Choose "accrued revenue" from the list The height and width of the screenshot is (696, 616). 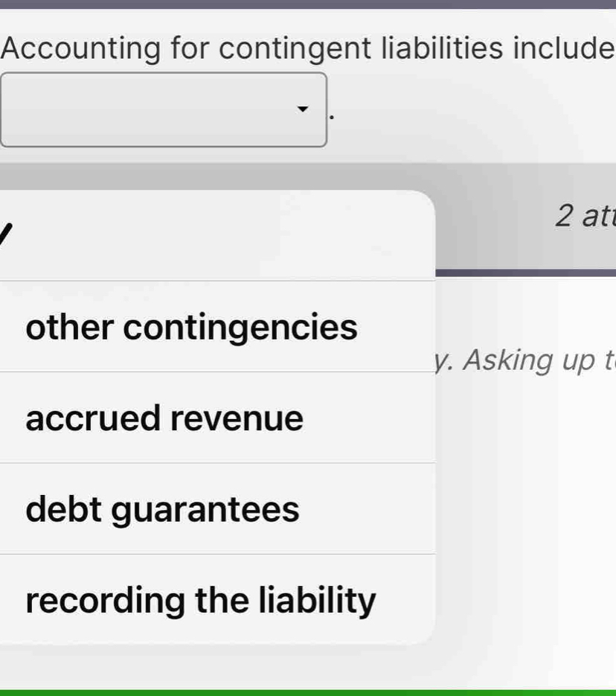click(164, 418)
